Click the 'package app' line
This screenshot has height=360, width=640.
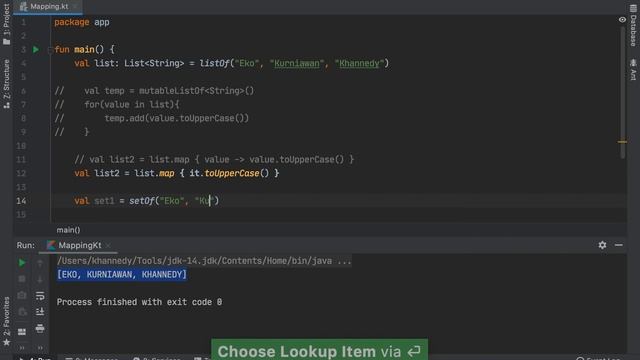pyautogui.click(x=82, y=22)
